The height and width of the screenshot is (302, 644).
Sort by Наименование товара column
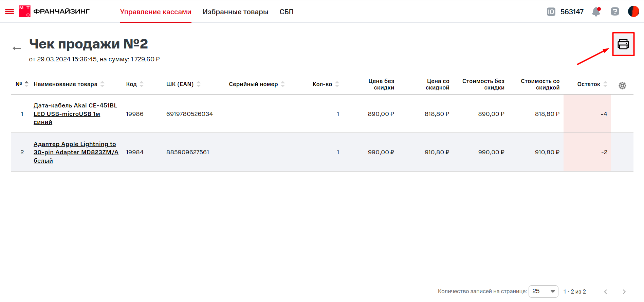pos(69,84)
